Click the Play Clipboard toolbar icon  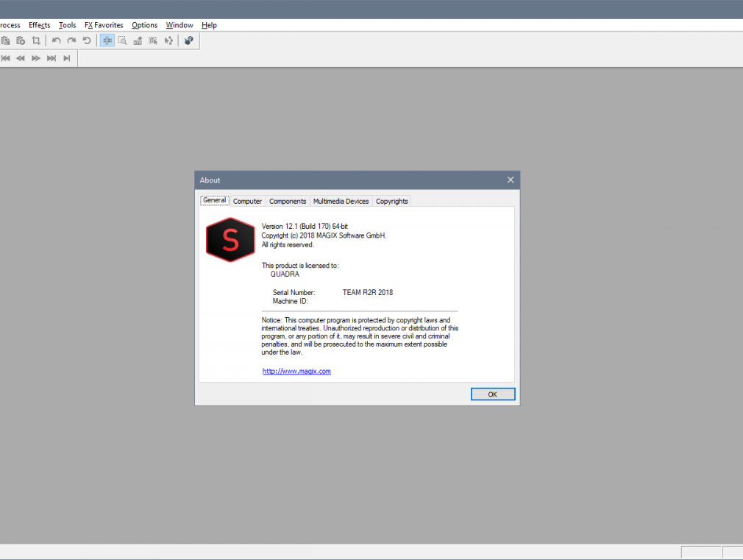pyautogui.click(x=21, y=40)
